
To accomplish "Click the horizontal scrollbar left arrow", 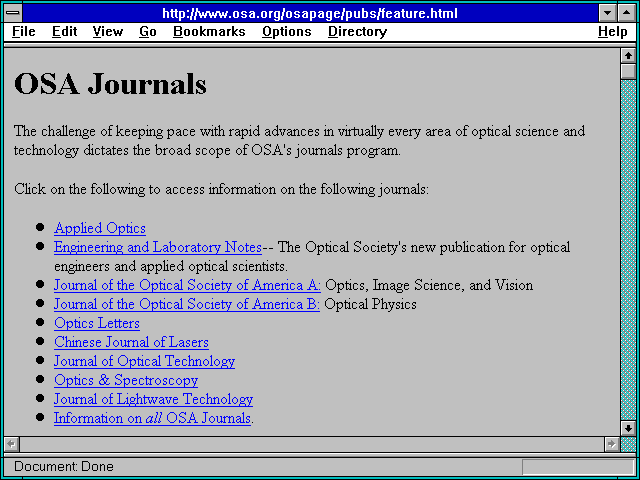I will tap(12, 444).
